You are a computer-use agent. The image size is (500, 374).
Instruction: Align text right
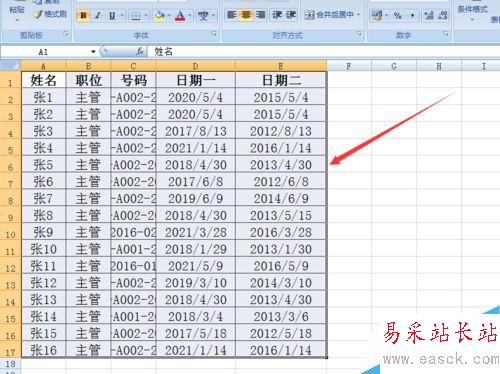point(260,15)
